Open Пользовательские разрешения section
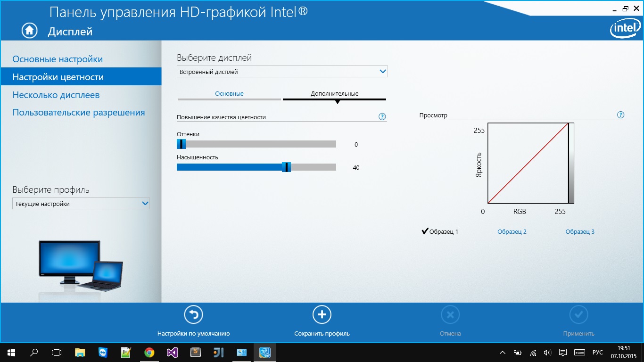Viewport: 644px width, 362px height. pyautogui.click(x=79, y=113)
